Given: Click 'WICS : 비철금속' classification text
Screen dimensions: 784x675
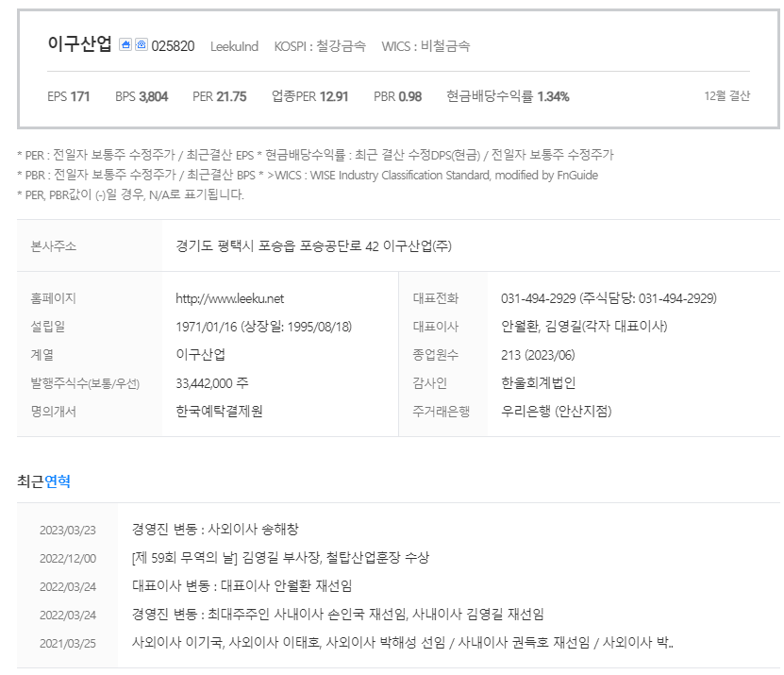Looking at the screenshot, I should pos(425,46).
